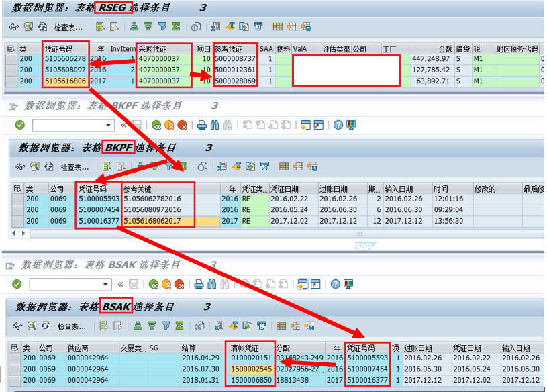Click the refresh icon in RSEG toolbar
The height and width of the screenshot is (392, 547).
click(x=42, y=27)
